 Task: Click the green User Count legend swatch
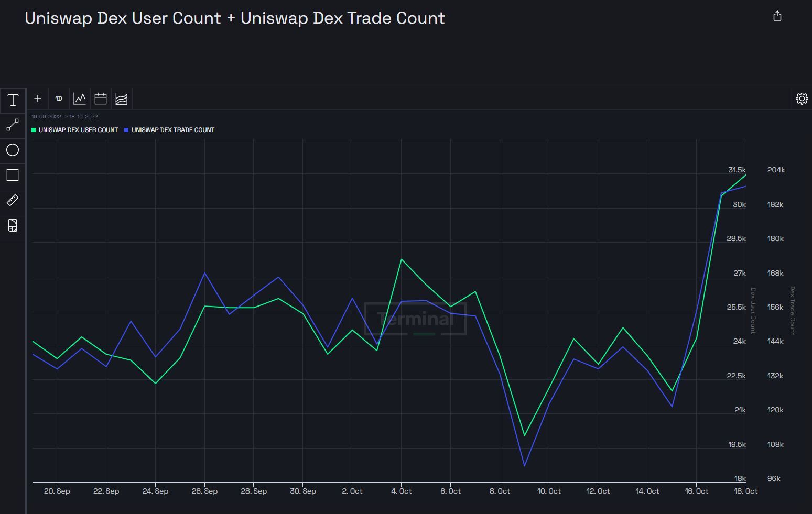click(34, 130)
